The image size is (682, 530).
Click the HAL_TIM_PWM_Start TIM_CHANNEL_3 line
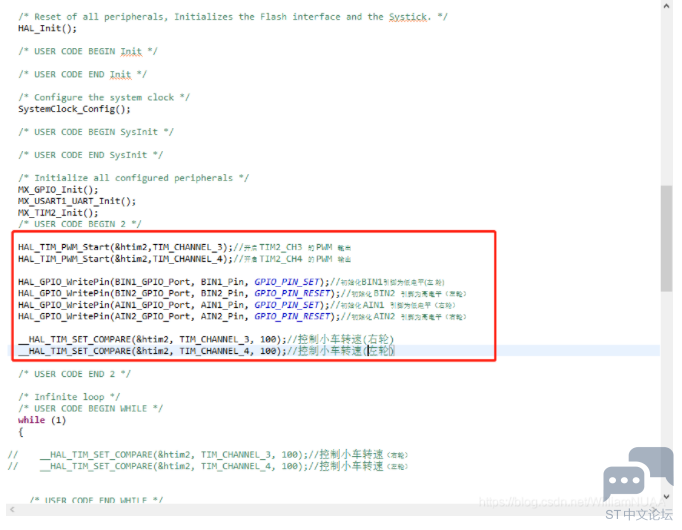184,247
